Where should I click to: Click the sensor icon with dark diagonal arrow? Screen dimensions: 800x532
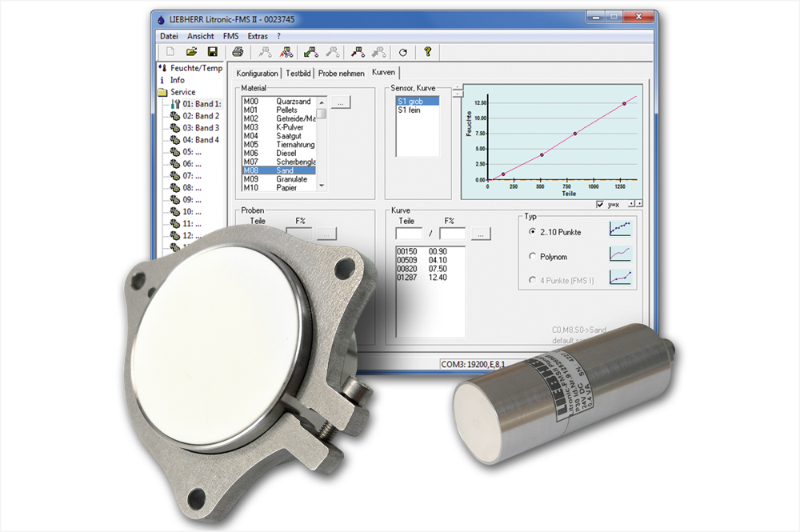coord(358,51)
